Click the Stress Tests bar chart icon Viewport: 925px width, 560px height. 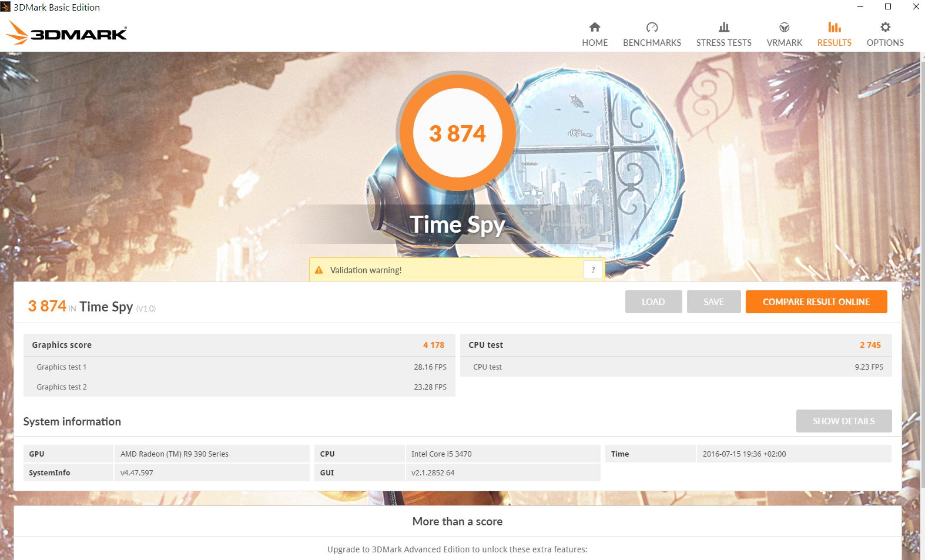point(724,27)
